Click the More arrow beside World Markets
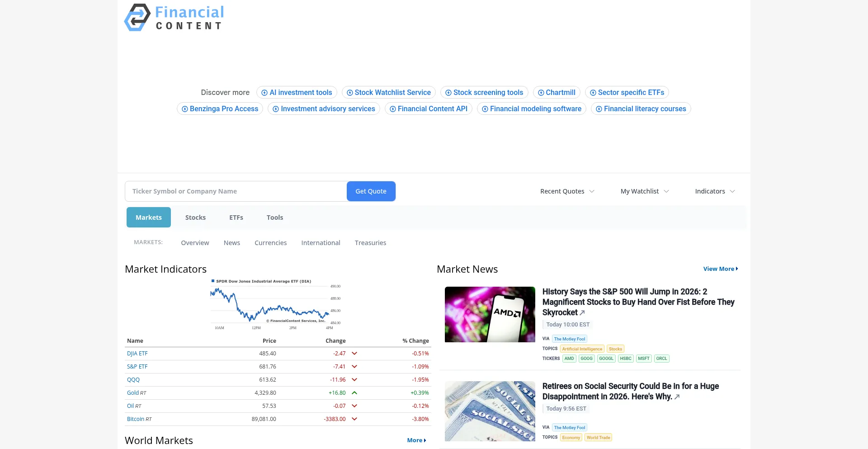The image size is (868, 449). click(425, 440)
